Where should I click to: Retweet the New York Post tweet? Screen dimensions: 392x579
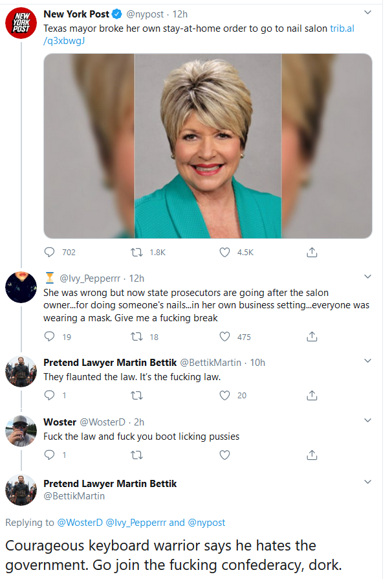[137, 252]
